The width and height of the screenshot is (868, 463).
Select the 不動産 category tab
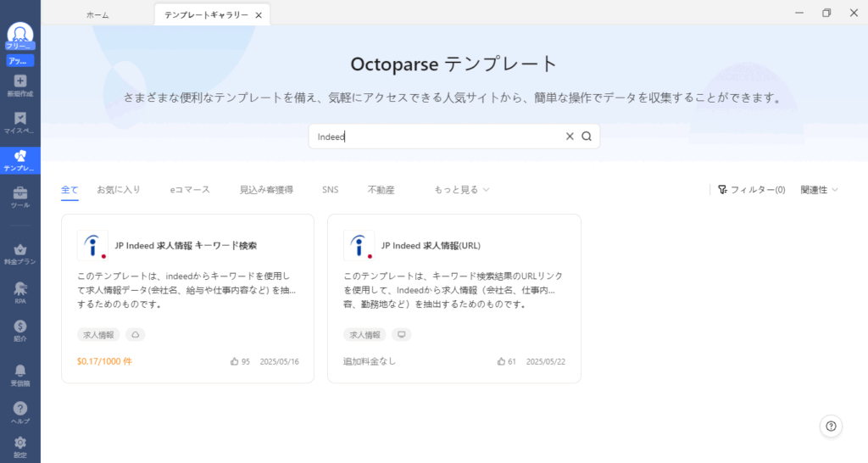coord(381,189)
